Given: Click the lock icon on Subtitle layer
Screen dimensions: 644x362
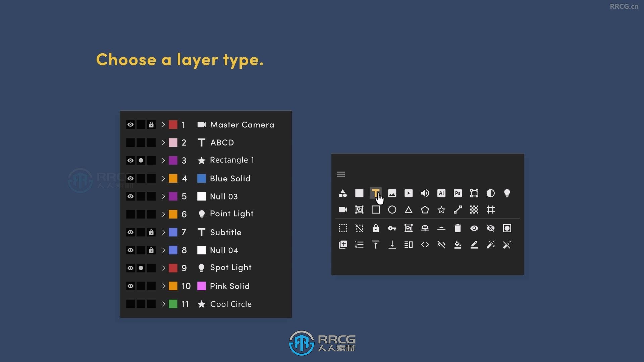Looking at the screenshot, I should pyautogui.click(x=151, y=232).
